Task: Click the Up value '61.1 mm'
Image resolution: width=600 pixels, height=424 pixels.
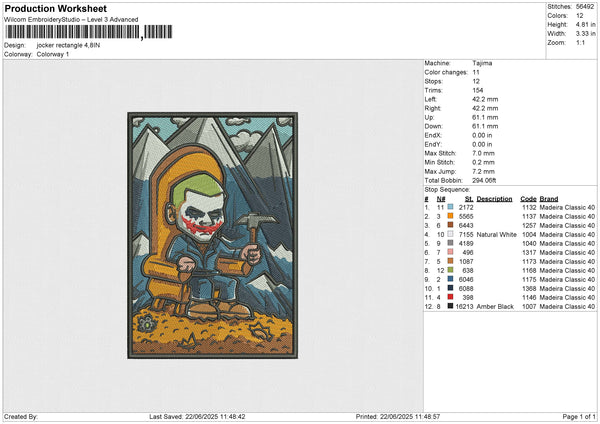Action: point(485,117)
